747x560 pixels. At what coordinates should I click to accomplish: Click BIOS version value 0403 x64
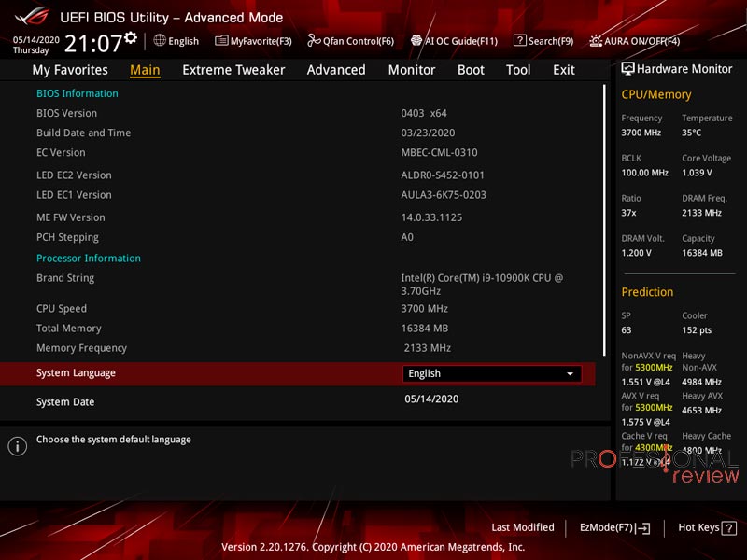(424, 113)
